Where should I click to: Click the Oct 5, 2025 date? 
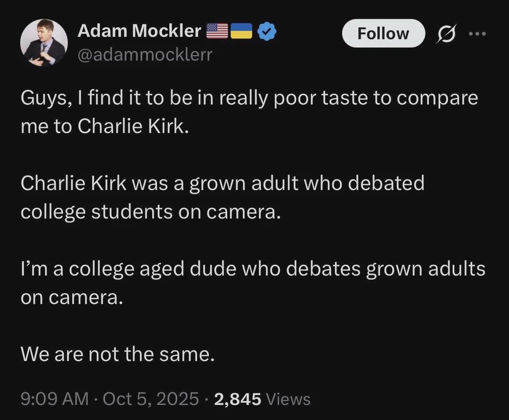pos(150,399)
